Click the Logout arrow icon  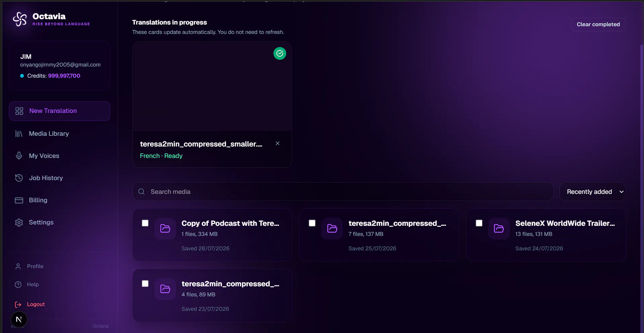pos(18,304)
